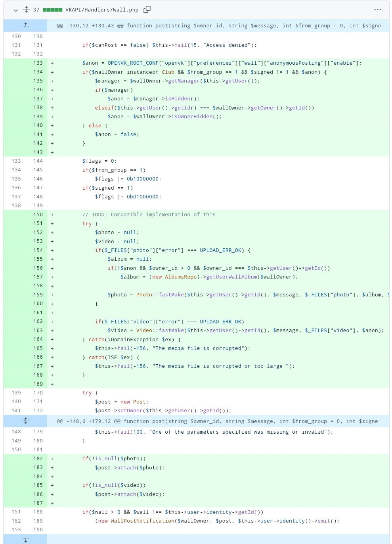Click the '$flags |= 0b10000000;' line
The width and height of the screenshot is (392, 544).
[128, 179]
